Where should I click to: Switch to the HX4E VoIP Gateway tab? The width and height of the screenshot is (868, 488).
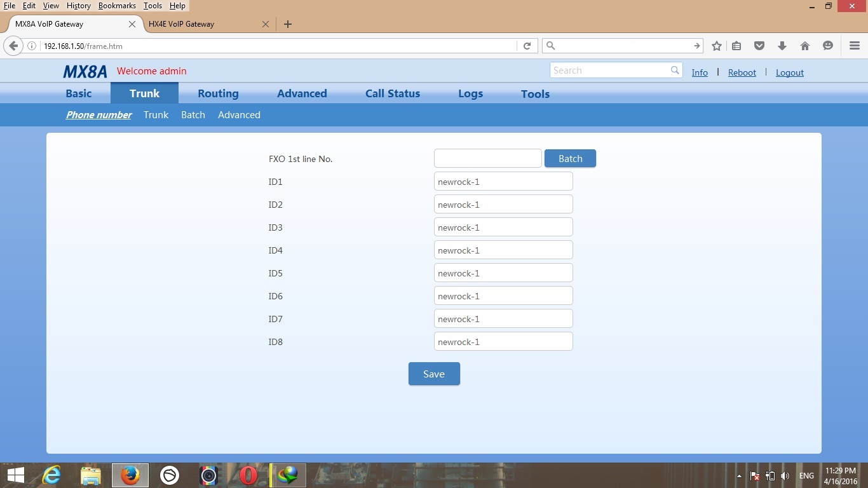coord(182,24)
